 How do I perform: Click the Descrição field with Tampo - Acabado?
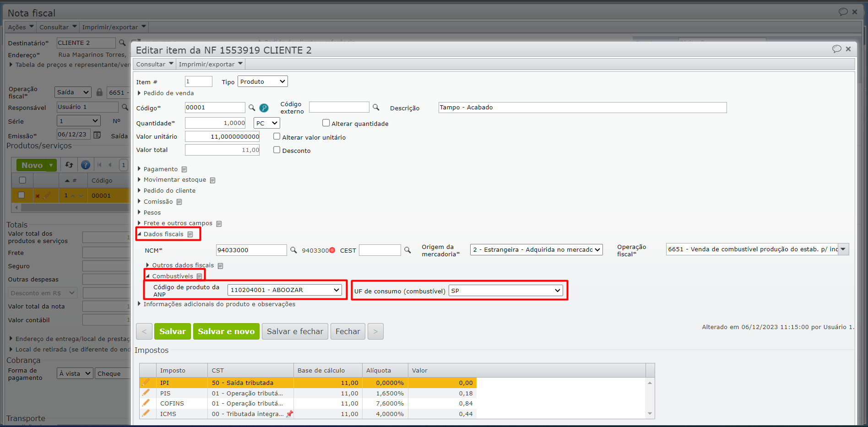click(582, 108)
